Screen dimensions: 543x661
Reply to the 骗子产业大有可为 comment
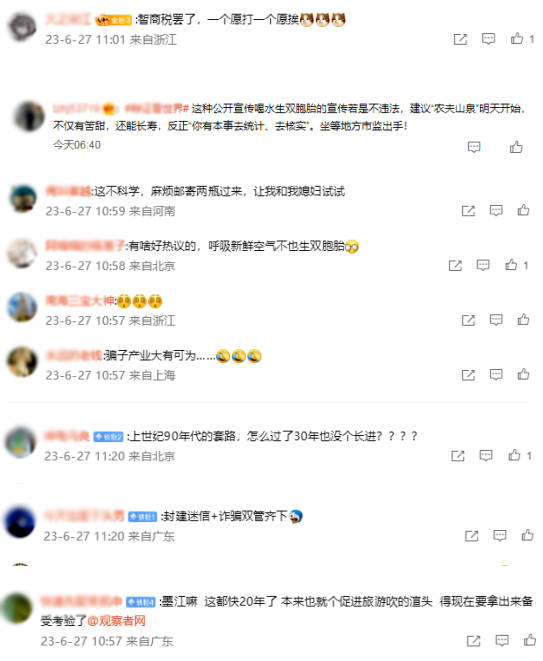tap(496, 374)
